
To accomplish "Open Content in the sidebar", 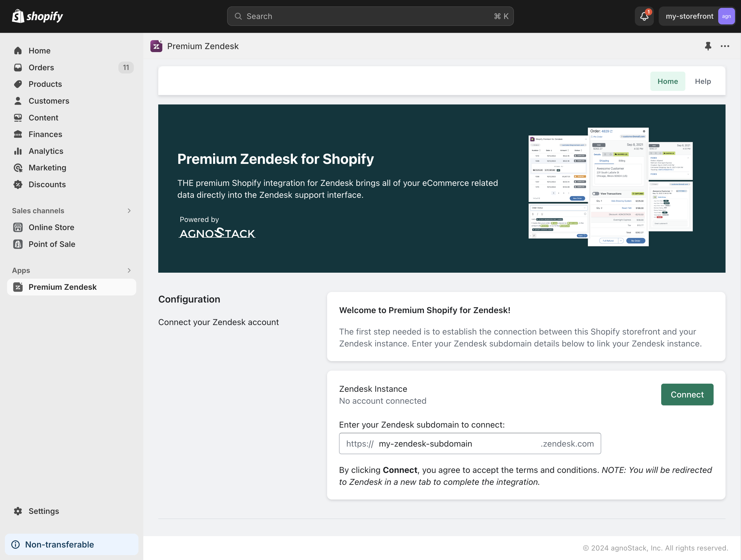I will (72, 117).
